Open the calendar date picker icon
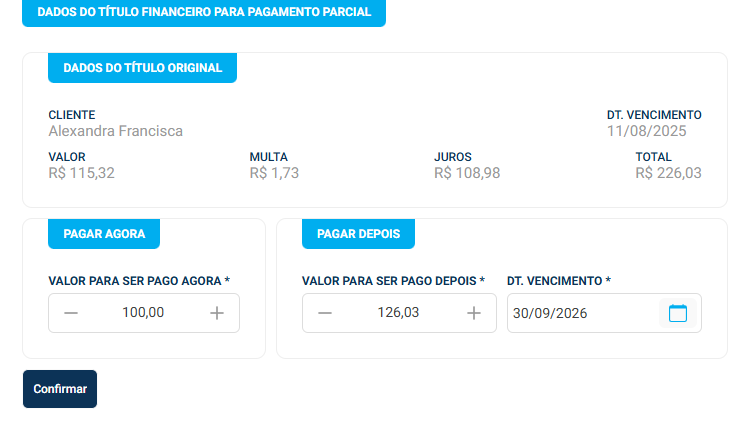749x431 pixels. (678, 313)
